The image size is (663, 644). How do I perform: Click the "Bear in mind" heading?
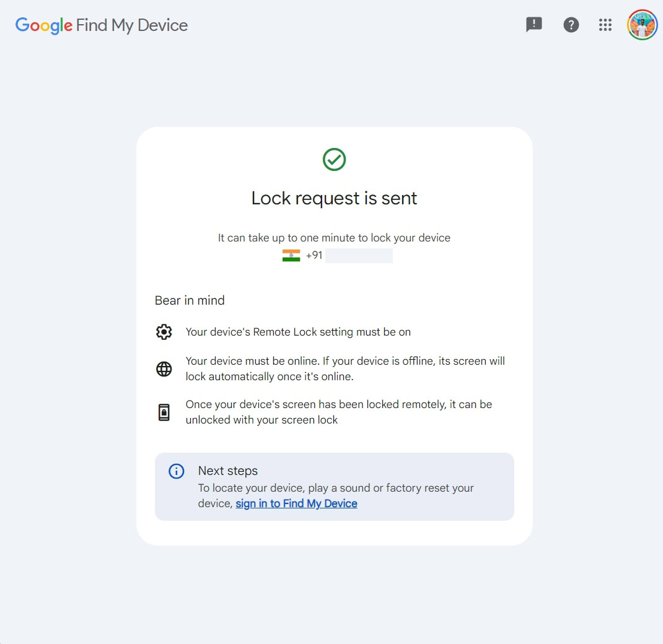(x=190, y=300)
